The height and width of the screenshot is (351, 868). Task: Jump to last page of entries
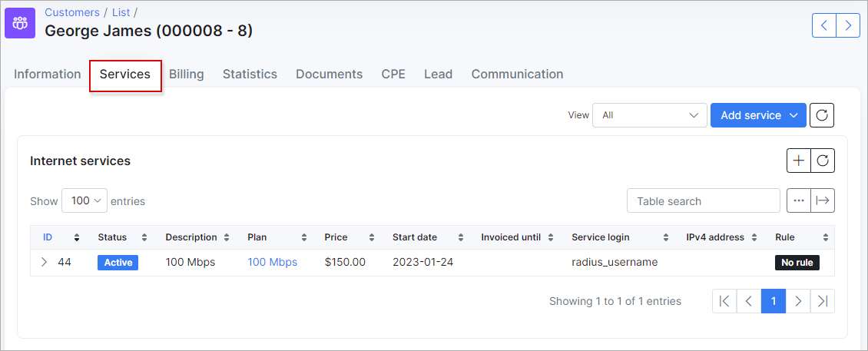823,301
